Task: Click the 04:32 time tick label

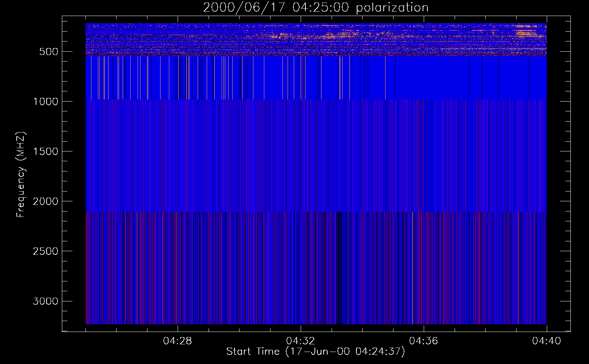Action: tap(301, 341)
